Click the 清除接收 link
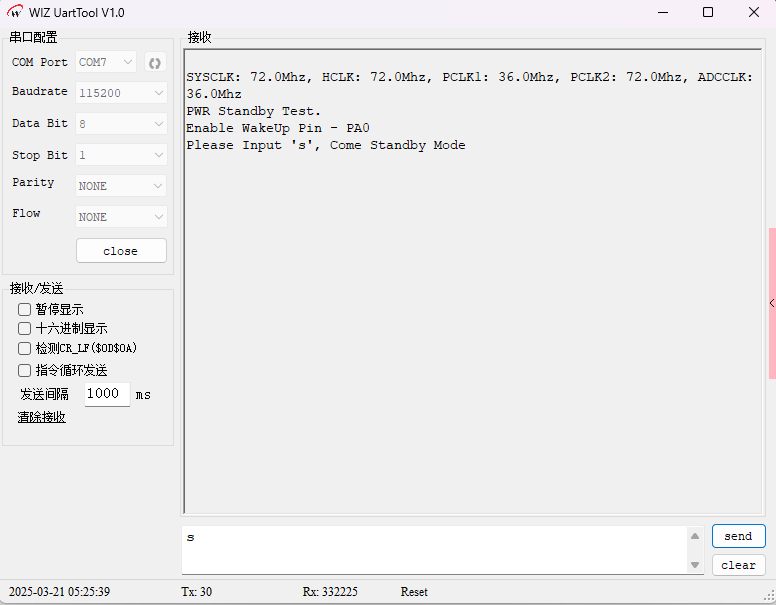This screenshot has height=605, width=776. 42,417
